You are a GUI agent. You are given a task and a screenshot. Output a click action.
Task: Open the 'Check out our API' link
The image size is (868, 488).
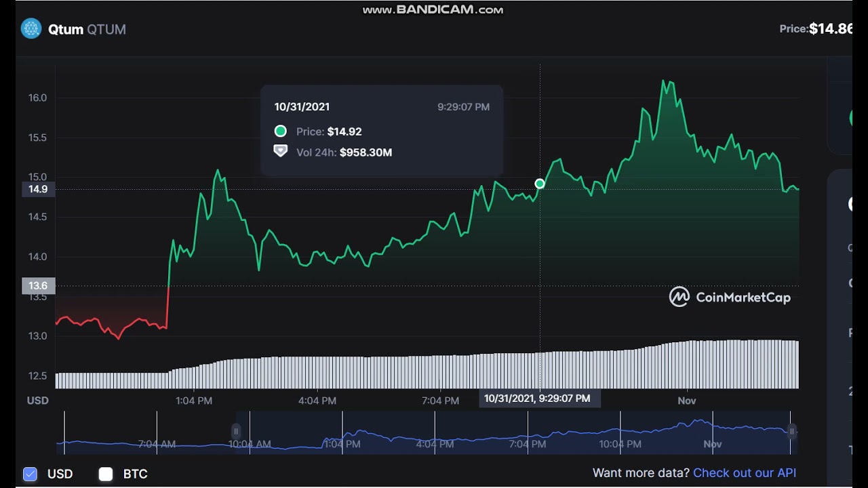click(x=744, y=473)
